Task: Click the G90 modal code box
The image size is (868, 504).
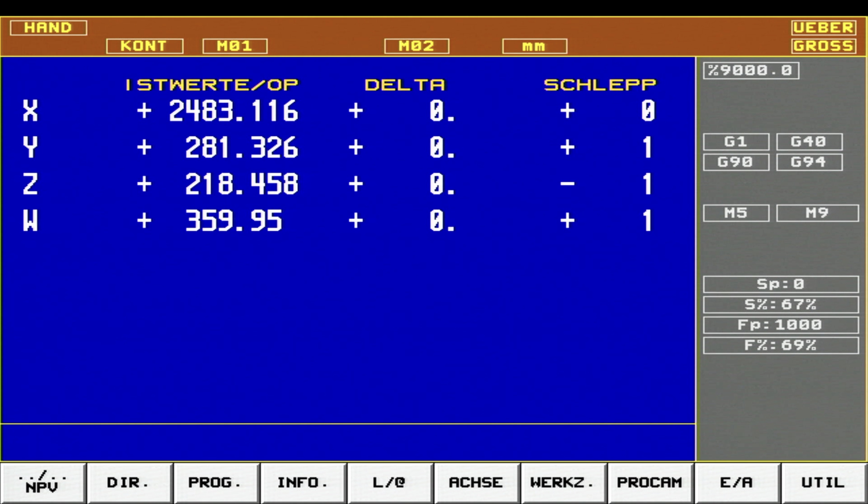Action: point(736,162)
